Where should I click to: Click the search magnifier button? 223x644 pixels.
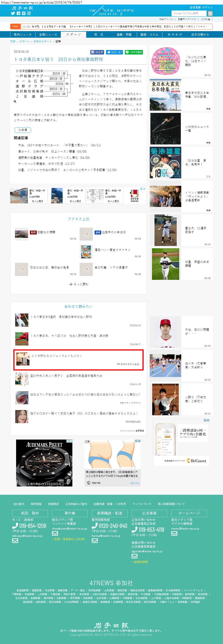click(210, 13)
